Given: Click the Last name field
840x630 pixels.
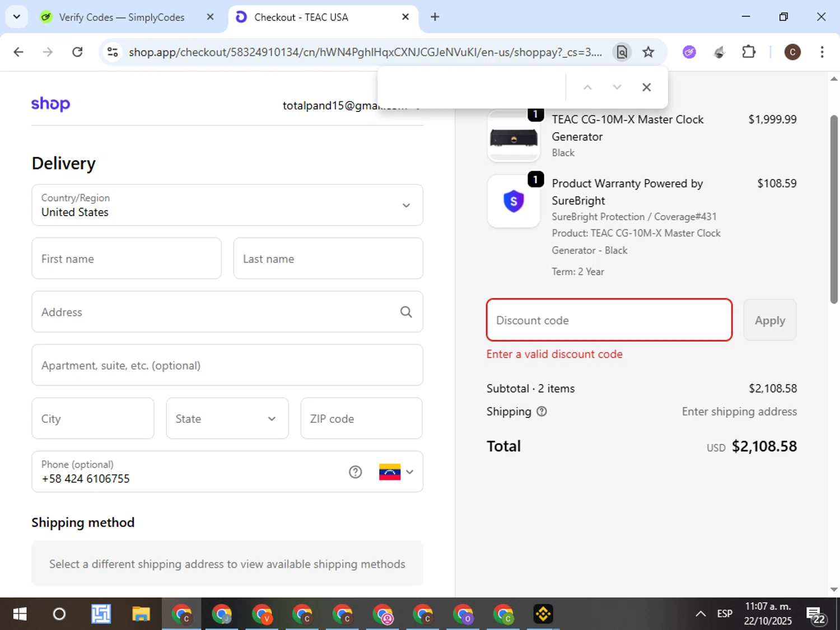Looking at the screenshot, I should pos(328,258).
